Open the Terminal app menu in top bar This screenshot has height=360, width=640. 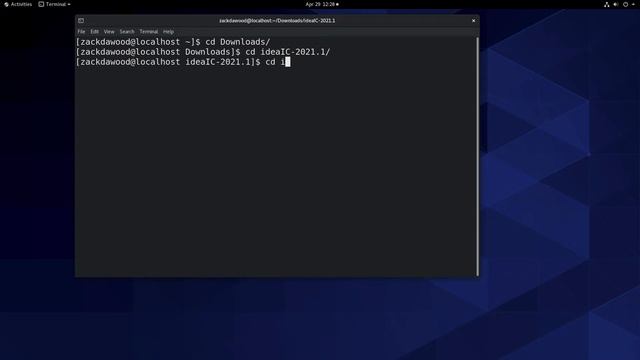click(x=54, y=4)
